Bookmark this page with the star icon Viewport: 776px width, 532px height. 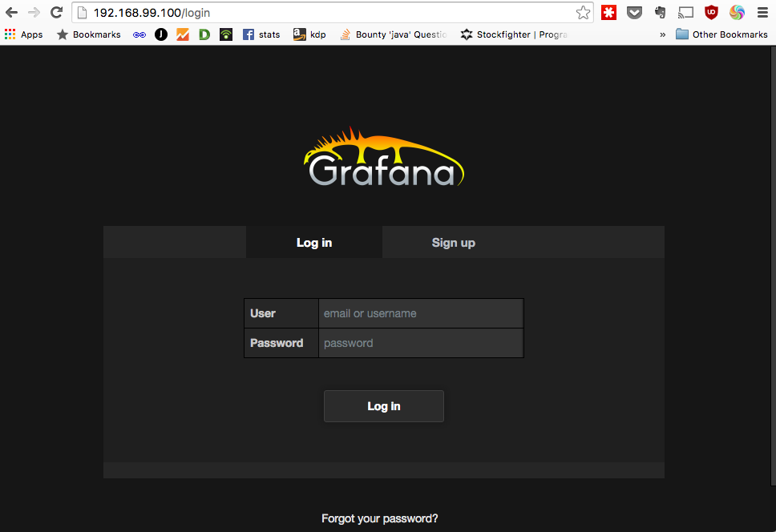click(x=583, y=13)
